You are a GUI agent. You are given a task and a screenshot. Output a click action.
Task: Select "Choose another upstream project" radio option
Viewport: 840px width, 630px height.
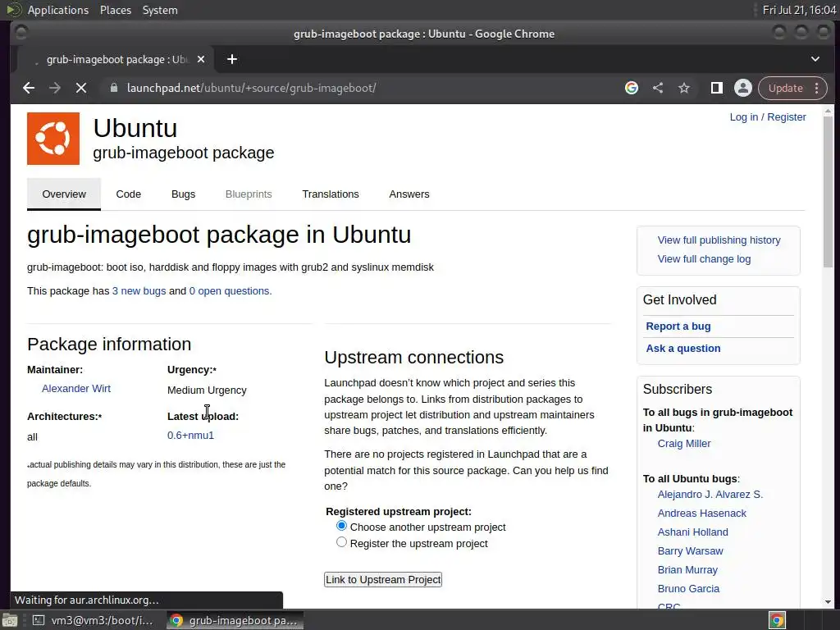click(x=342, y=526)
